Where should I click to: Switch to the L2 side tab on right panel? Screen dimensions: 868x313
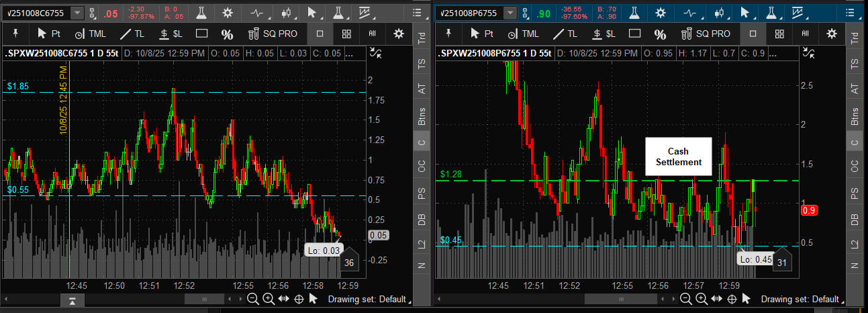pos(855,244)
